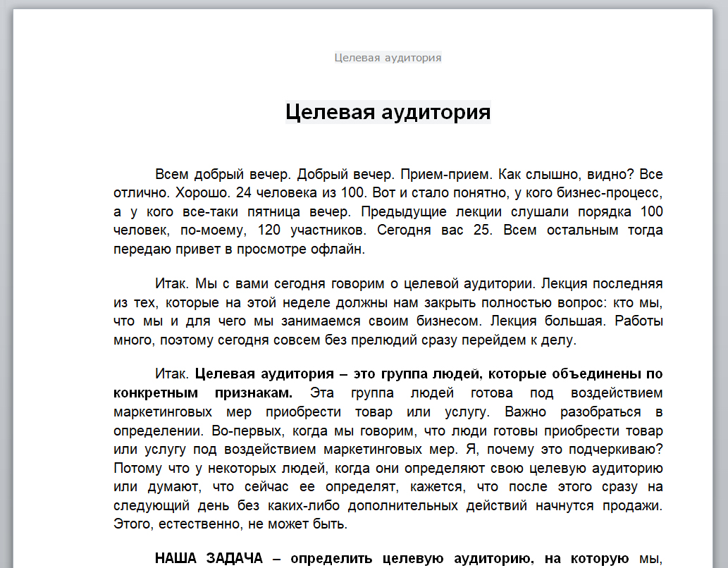Viewport: 728px width, 568px height.
Task: Click "почему это подчеркиваю?"
Action: point(575,450)
